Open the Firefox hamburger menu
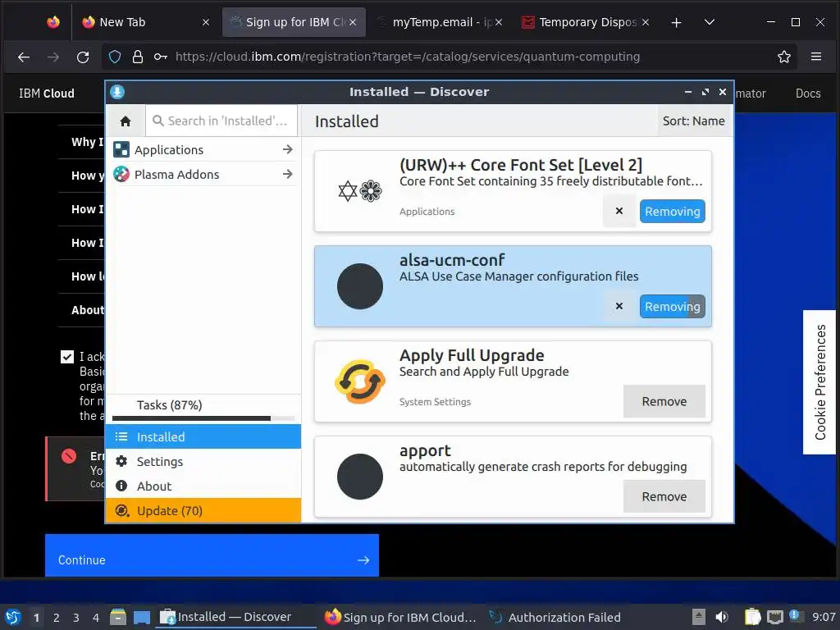The image size is (840, 630). (x=816, y=57)
